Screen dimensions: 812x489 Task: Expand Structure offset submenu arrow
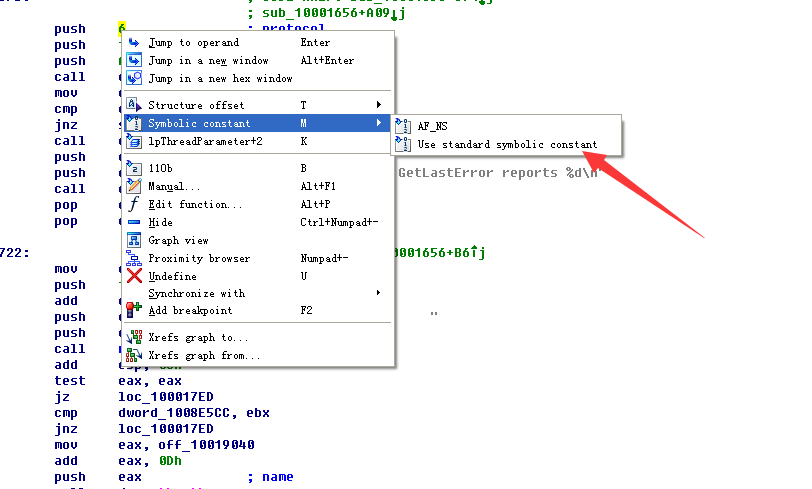coord(379,105)
